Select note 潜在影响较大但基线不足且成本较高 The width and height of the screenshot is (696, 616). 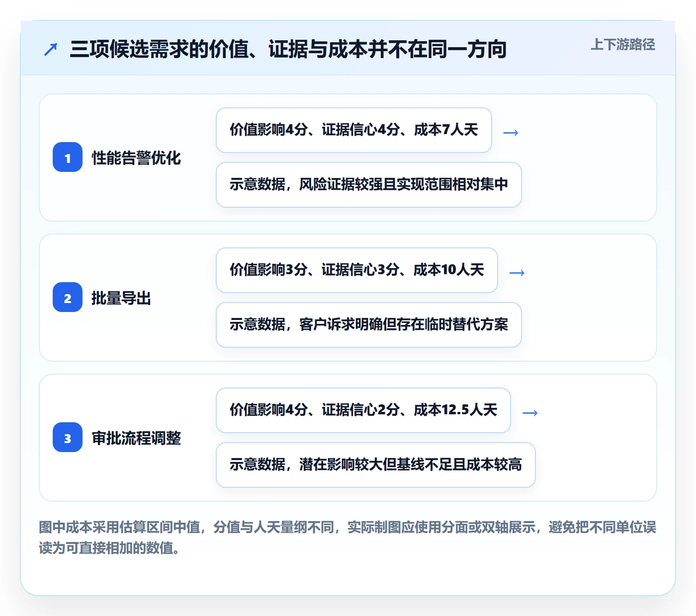pos(376,465)
